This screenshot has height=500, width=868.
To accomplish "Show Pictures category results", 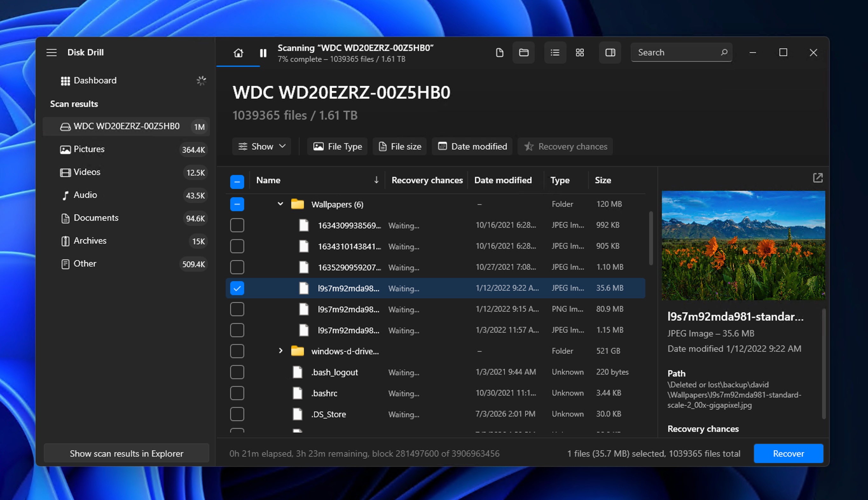I will coord(126,149).
